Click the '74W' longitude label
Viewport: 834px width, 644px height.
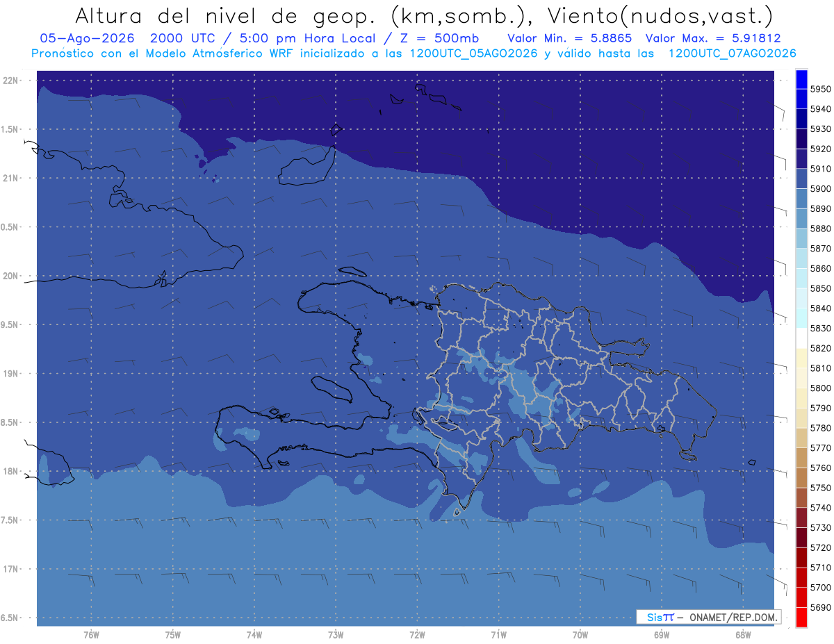click(x=254, y=635)
